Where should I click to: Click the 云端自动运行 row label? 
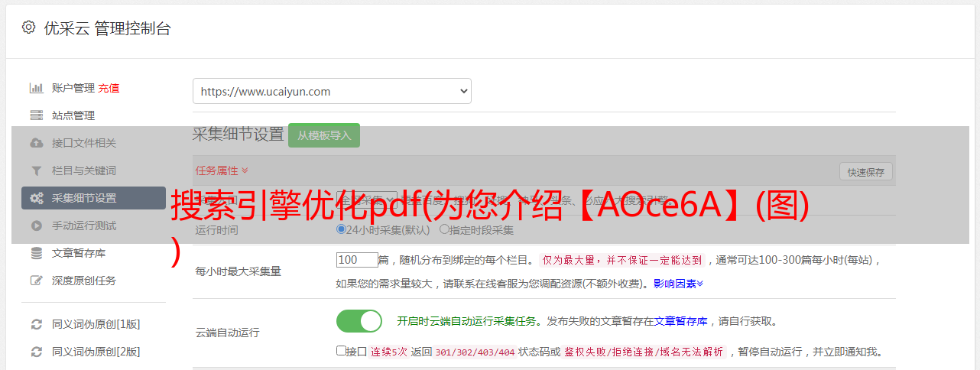coord(227,333)
